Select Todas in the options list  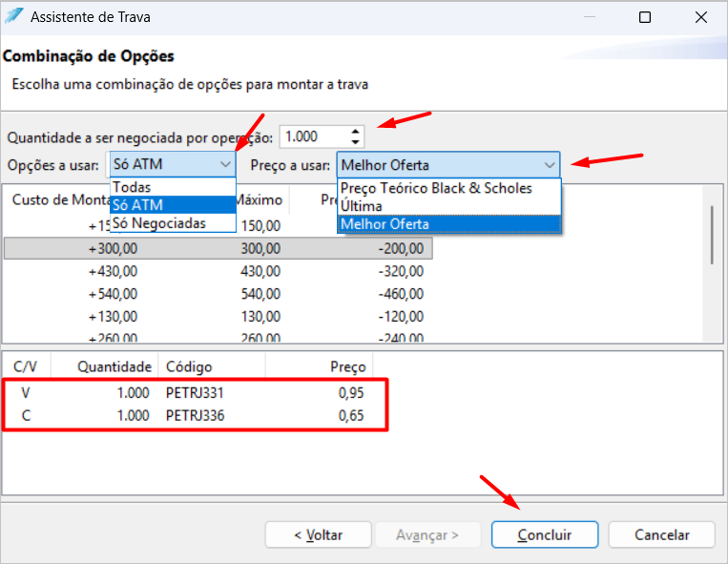(173, 187)
